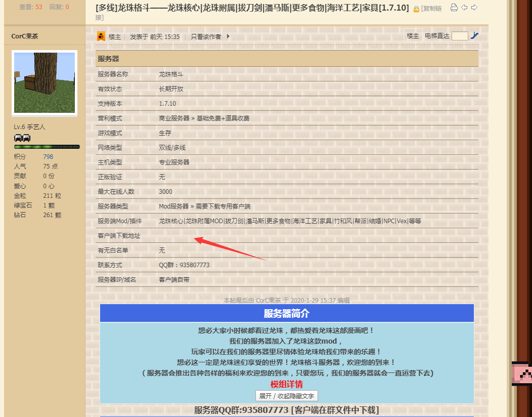Click the 服务器简介 blue banner
This screenshot has width=532, height=417.
click(287, 313)
